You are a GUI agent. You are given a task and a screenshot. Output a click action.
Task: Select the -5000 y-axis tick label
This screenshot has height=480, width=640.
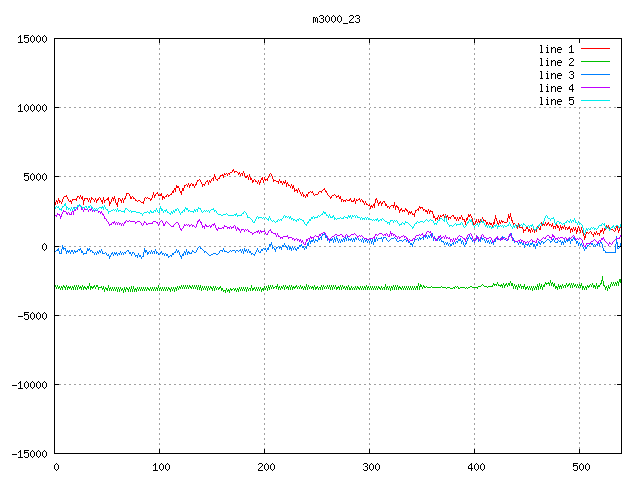(x=31, y=315)
